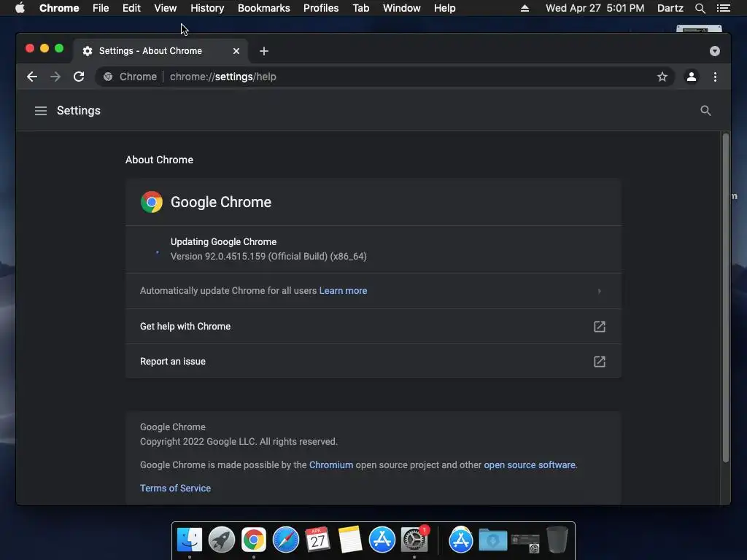Image resolution: width=747 pixels, height=560 pixels.
Task: Click the Report an issue row
Action: click(x=373, y=362)
